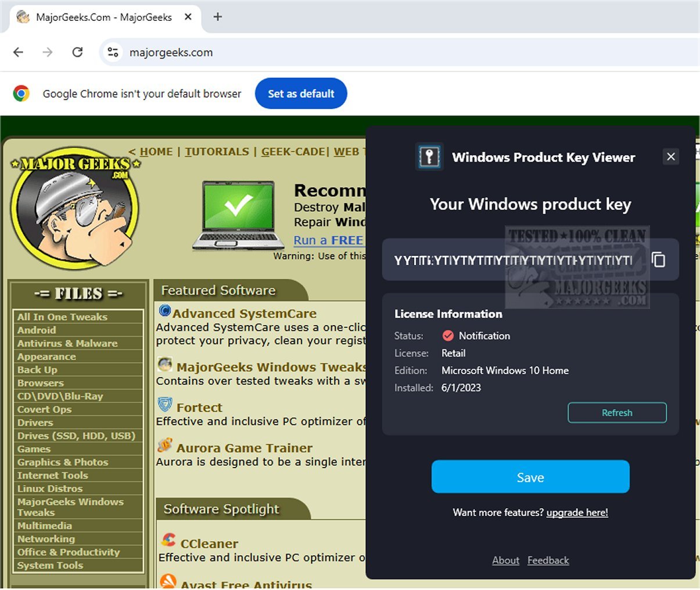Screen dimensions: 700x590
Task: Click the majorgeeks.com address bar
Action: (401, 52)
